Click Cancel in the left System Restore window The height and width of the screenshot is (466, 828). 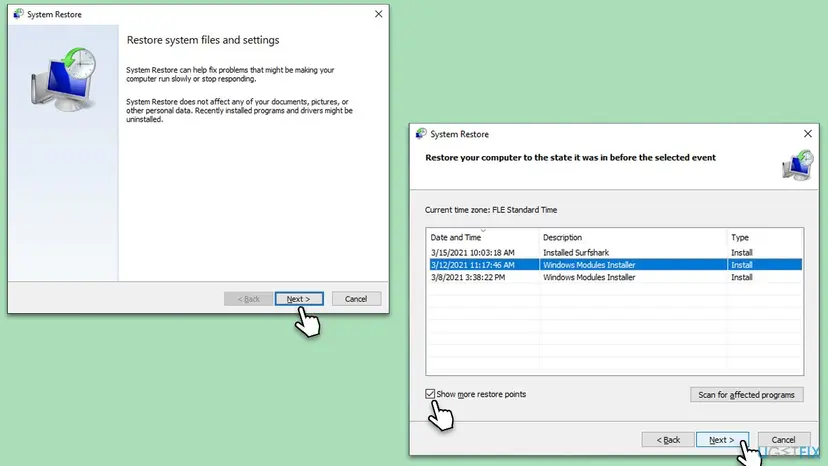356,299
